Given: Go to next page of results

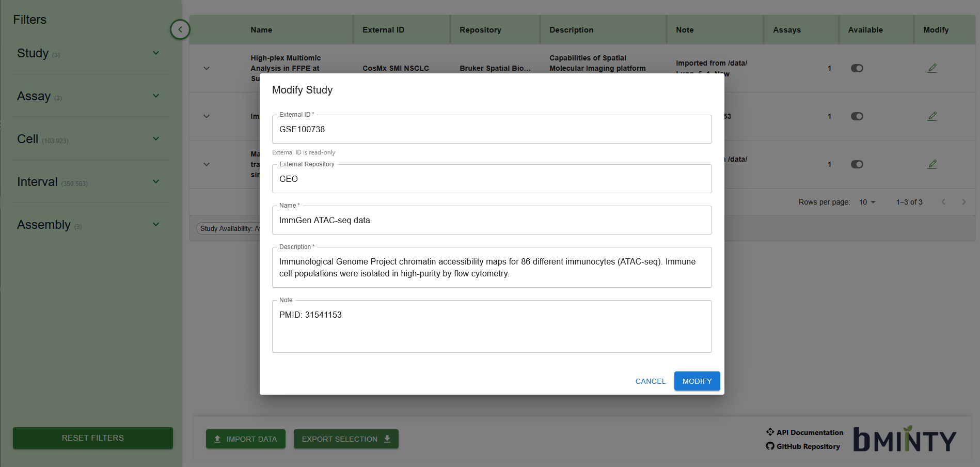Looking at the screenshot, I should (963, 202).
